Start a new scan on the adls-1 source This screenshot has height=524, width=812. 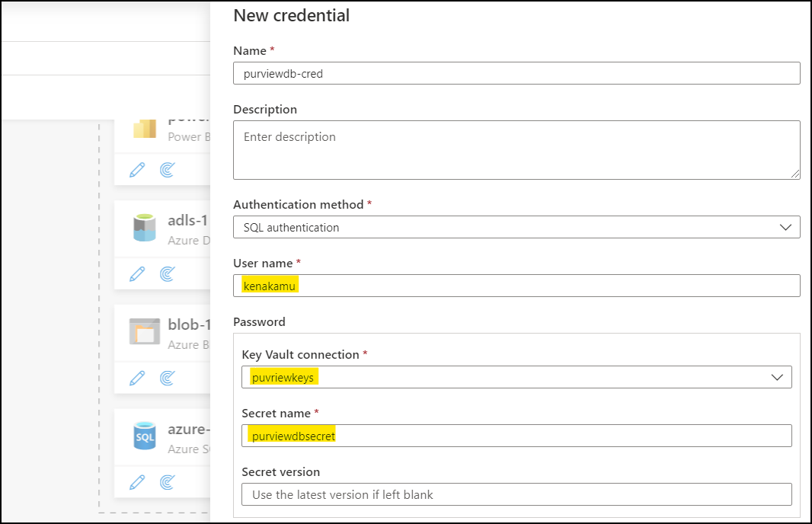pyautogui.click(x=168, y=274)
